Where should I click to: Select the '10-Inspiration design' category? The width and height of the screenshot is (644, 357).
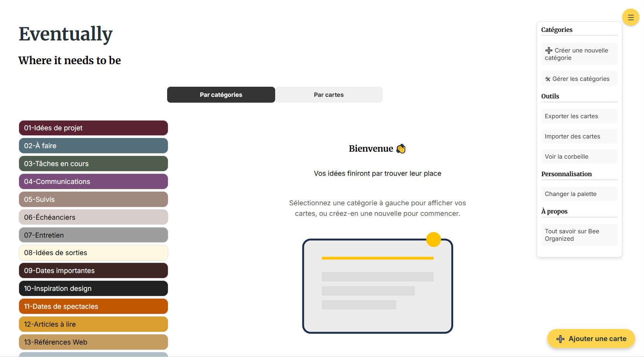click(x=93, y=289)
